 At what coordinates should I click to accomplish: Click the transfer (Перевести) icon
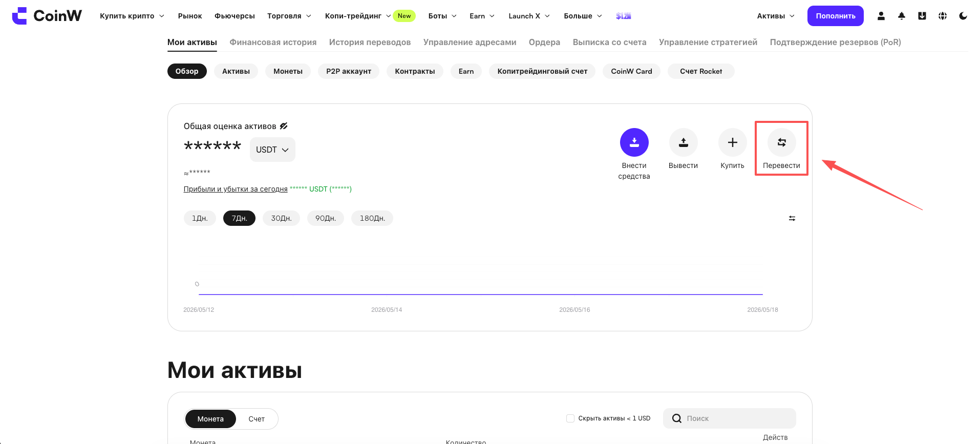coord(781,142)
